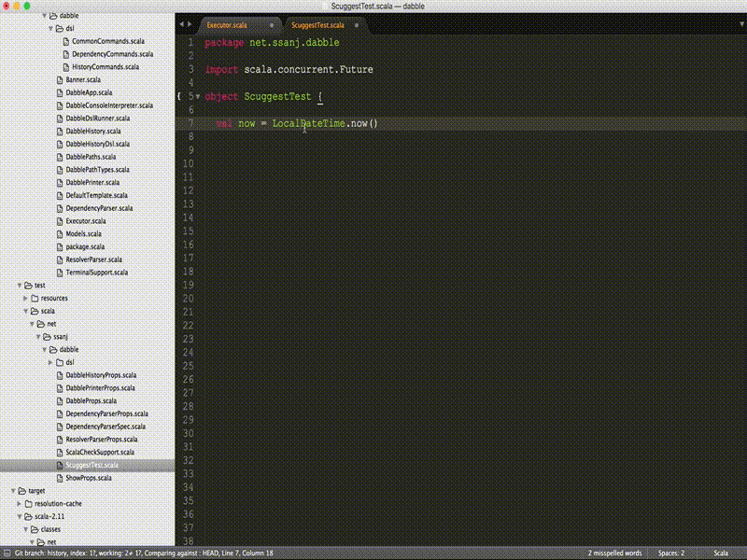Screen dimensions: 747x560
Task: Fold the object ScuggestTest block at line 5
Action: coord(198,97)
